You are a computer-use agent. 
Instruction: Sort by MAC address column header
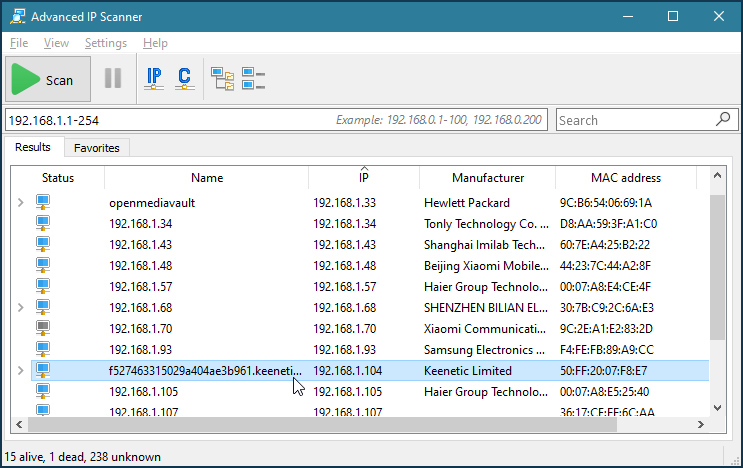pyautogui.click(x=625, y=178)
